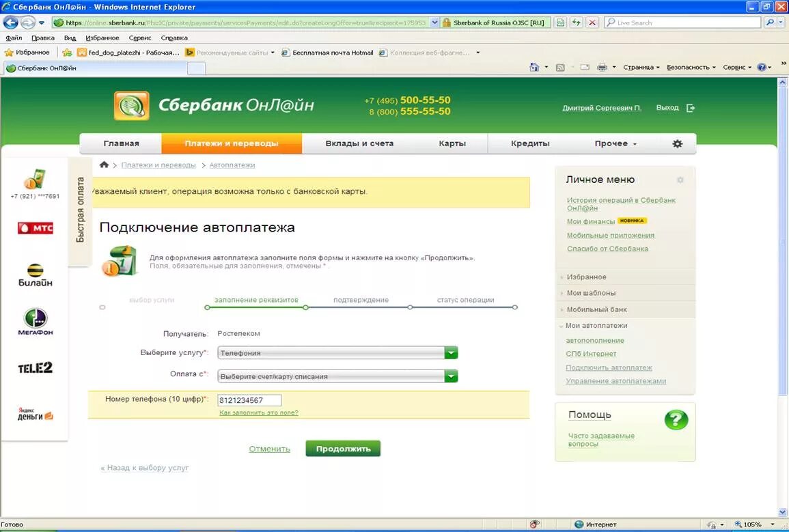
Task: Click the Add to Favorites bar icon
Action: click(67, 53)
